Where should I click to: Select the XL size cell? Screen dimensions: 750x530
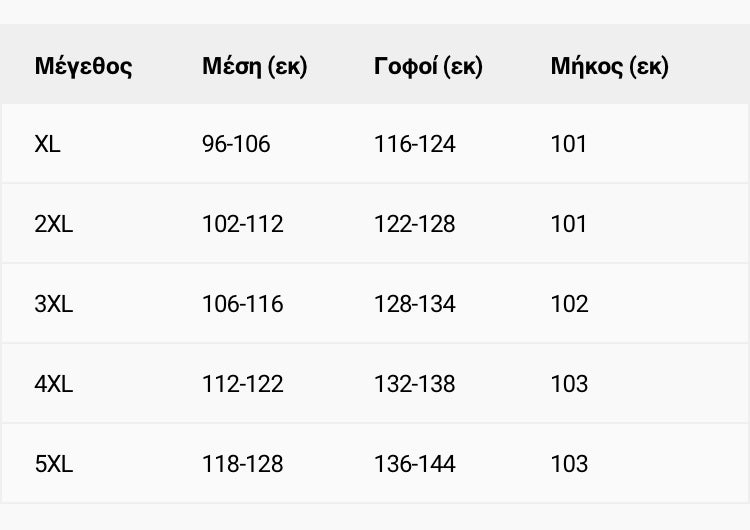[47, 144]
